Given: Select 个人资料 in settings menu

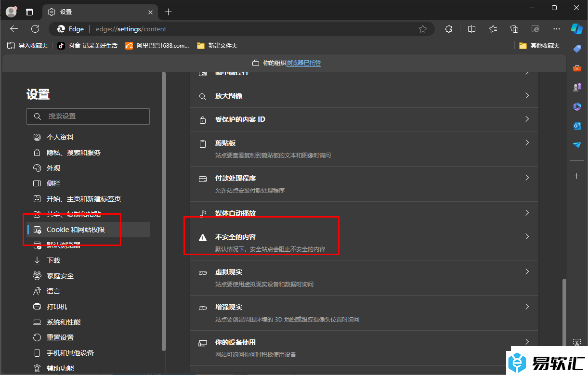Looking at the screenshot, I should coord(88,137).
